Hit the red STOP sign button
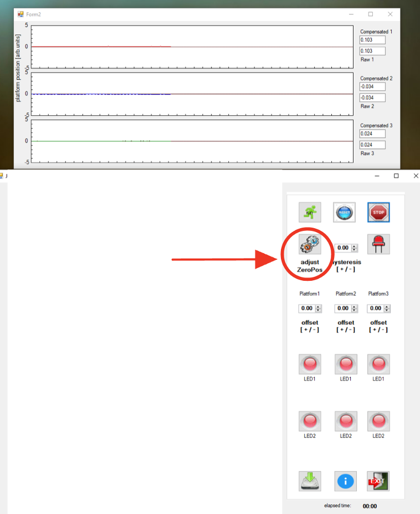 [378, 212]
